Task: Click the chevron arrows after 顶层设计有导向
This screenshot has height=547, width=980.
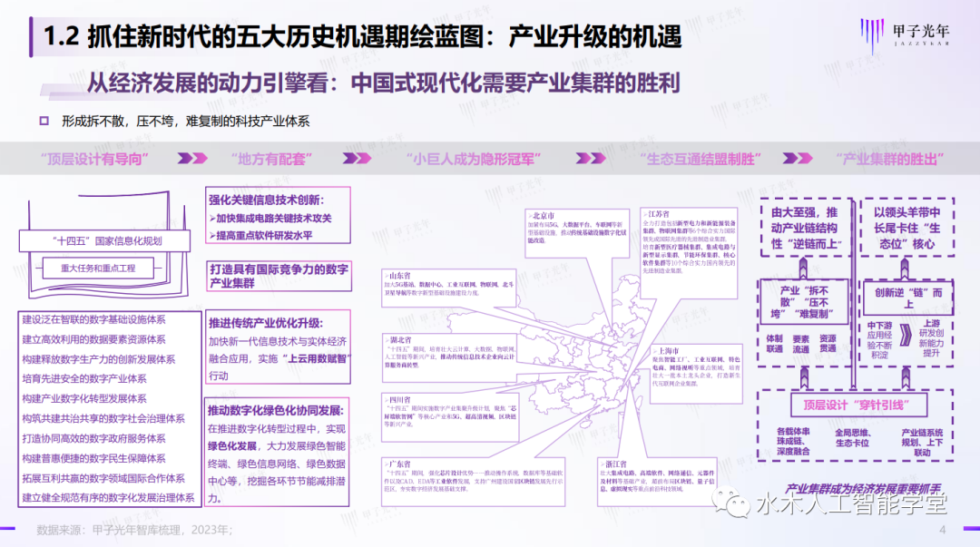Action: (191, 158)
